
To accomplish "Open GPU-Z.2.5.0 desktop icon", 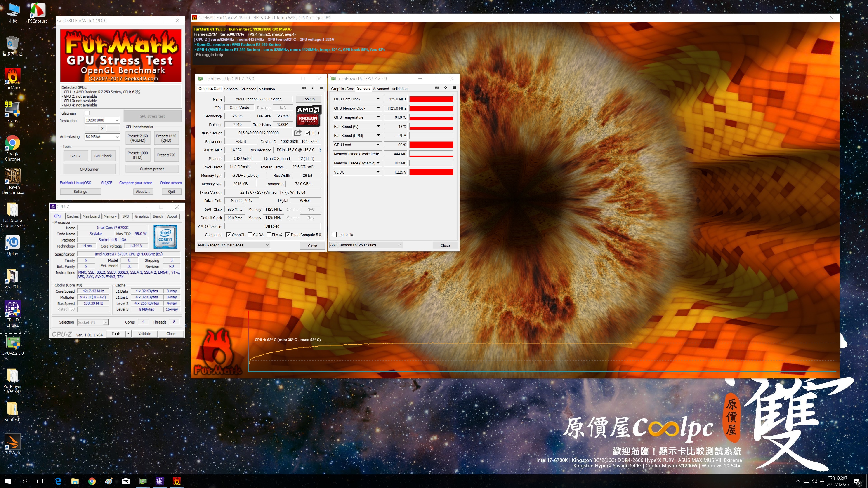I will pyautogui.click(x=12, y=345).
